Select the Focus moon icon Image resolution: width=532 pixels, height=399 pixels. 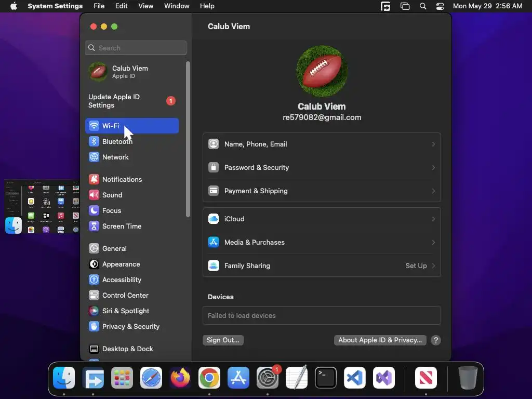pyautogui.click(x=94, y=210)
